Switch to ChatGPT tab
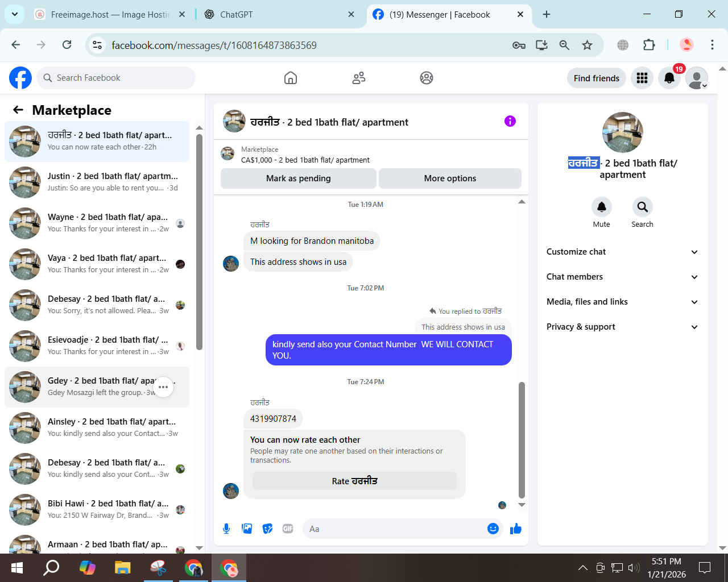Screen dimensions: 728x582 pyautogui.click(x=280, y=15)
